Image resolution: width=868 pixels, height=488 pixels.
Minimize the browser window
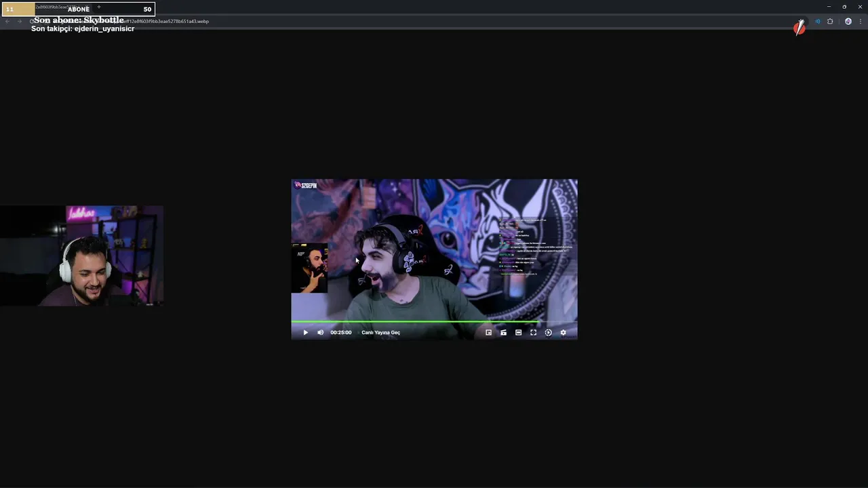coord(829,7)
